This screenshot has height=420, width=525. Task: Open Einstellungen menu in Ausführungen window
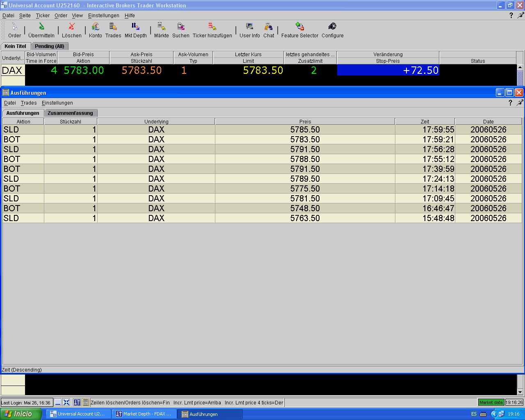tap(57, 103)
